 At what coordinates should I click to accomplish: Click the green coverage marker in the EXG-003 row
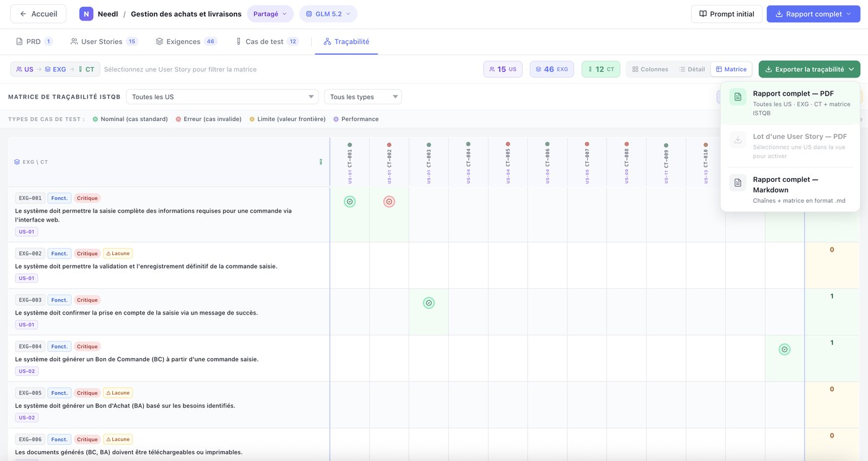pos(429,303)
